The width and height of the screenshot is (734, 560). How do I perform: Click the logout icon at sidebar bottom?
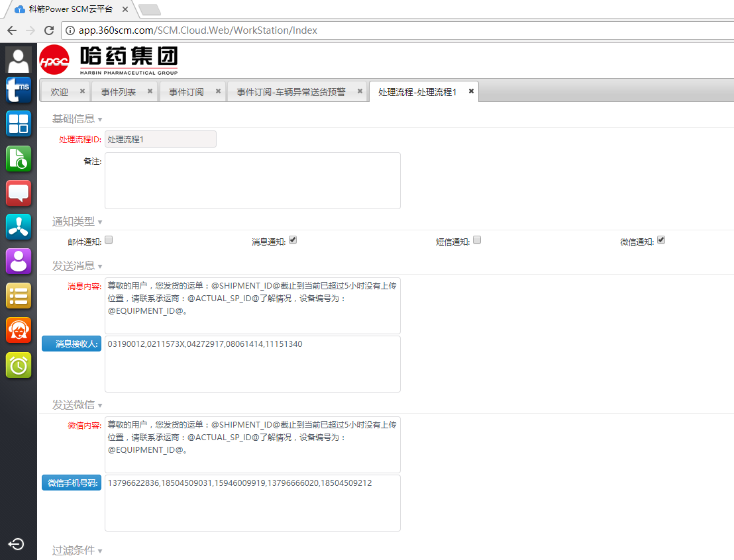pyautogui.click(x=17, y=544)
